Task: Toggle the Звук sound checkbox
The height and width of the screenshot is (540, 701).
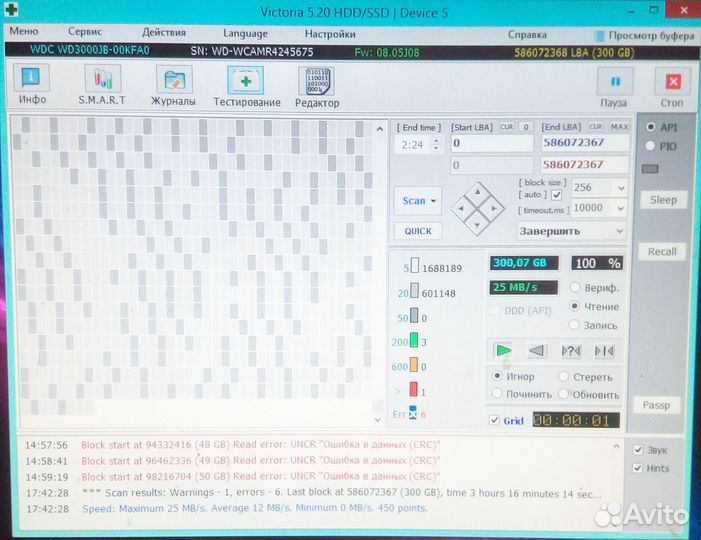Action: coord(639,450)
